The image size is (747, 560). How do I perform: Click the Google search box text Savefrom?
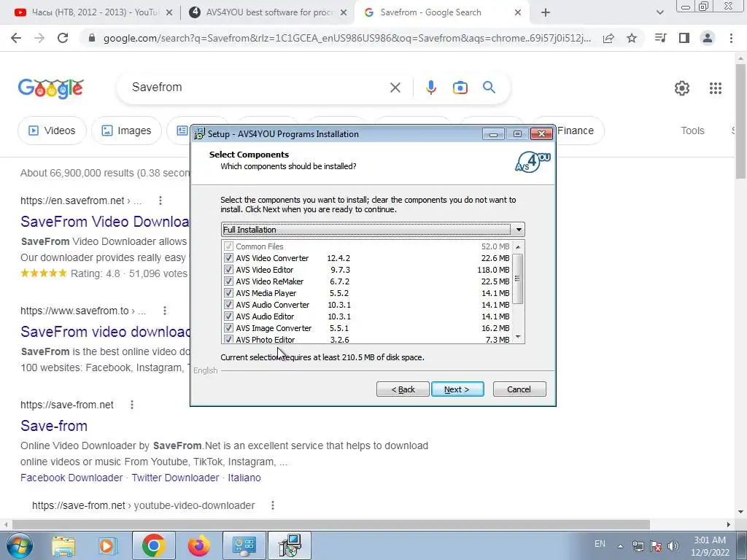point(157,87)
